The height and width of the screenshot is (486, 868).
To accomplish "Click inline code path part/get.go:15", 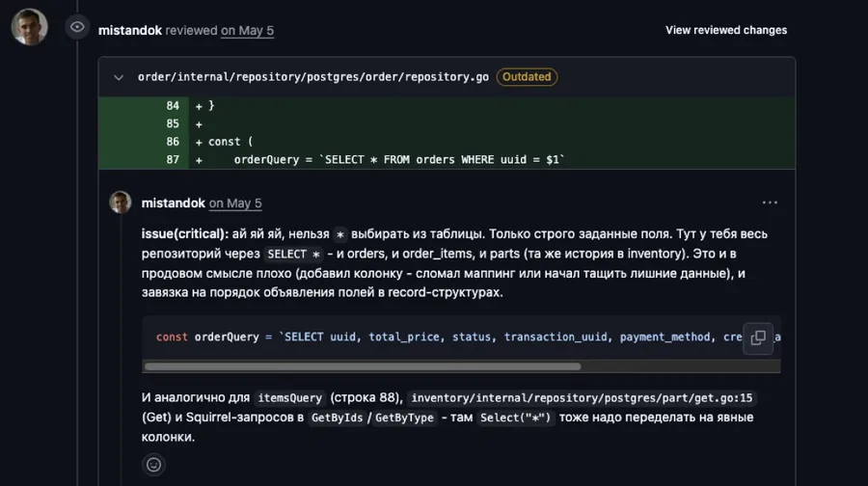I will click(x=582, y=398).
